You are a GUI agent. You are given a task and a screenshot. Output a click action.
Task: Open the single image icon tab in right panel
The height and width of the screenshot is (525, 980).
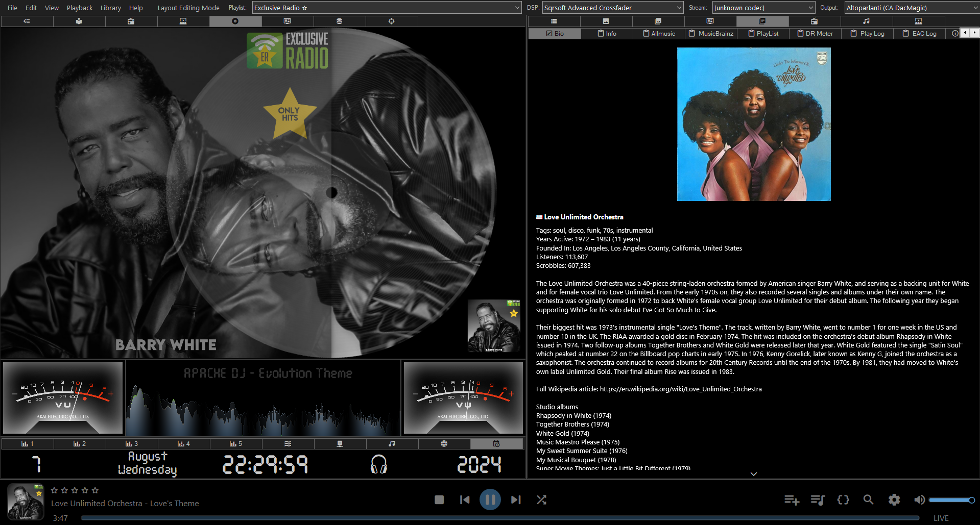click(x=606, y=21)
